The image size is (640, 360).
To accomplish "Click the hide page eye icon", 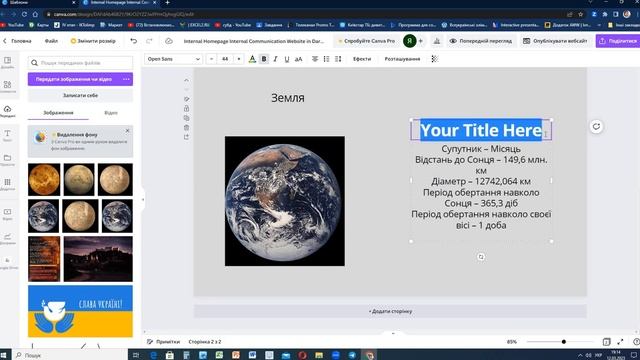I will click(187, 99).
